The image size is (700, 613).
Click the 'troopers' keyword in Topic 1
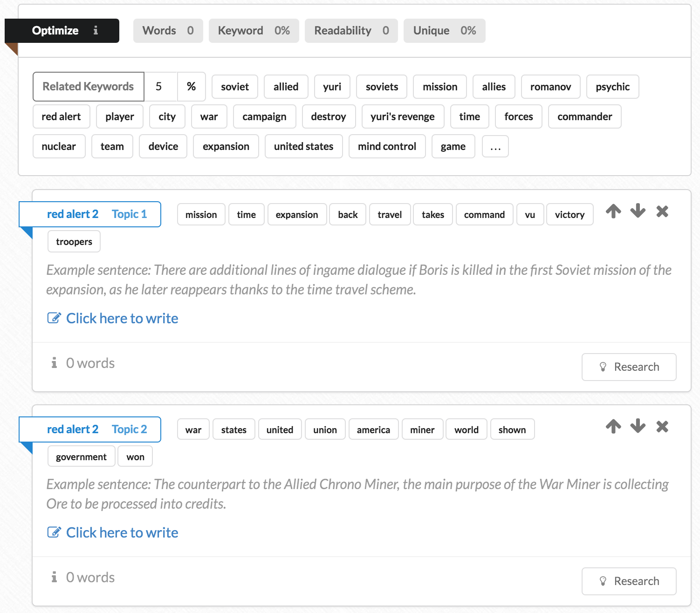pyautogui.click(x=74, y=242)
